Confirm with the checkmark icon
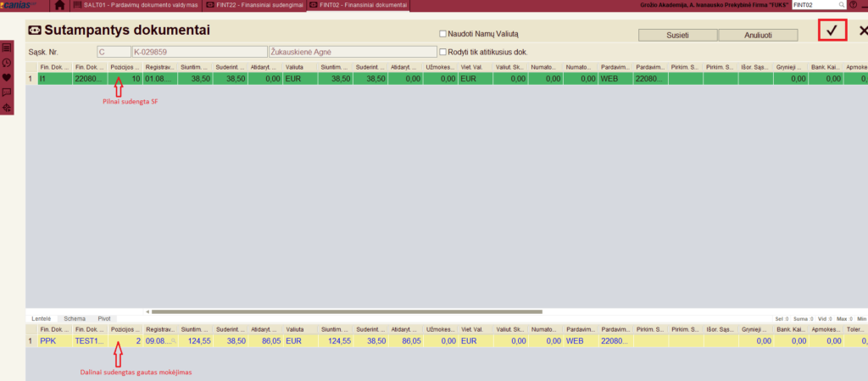Image resolution: width=868 pixels, height=381 pixels. (832, 31)
